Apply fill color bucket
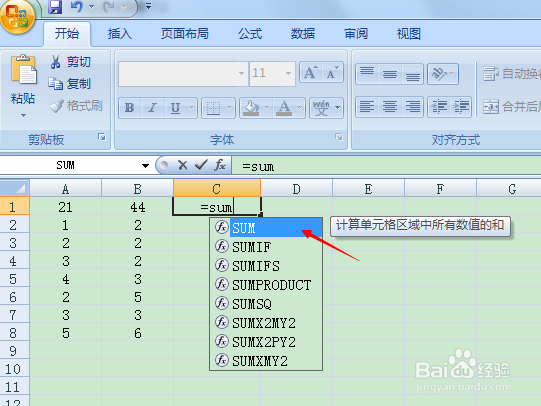 pos(251,108)
